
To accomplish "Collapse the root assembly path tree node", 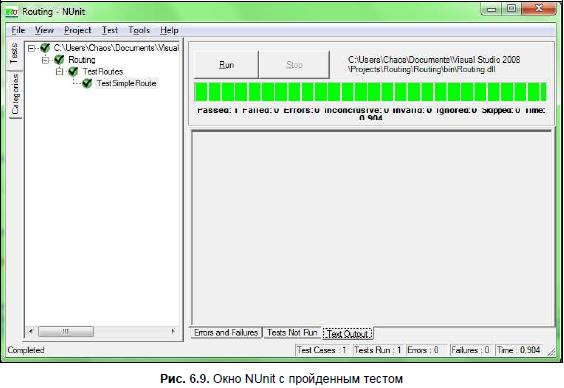I will tap(32, 48).
